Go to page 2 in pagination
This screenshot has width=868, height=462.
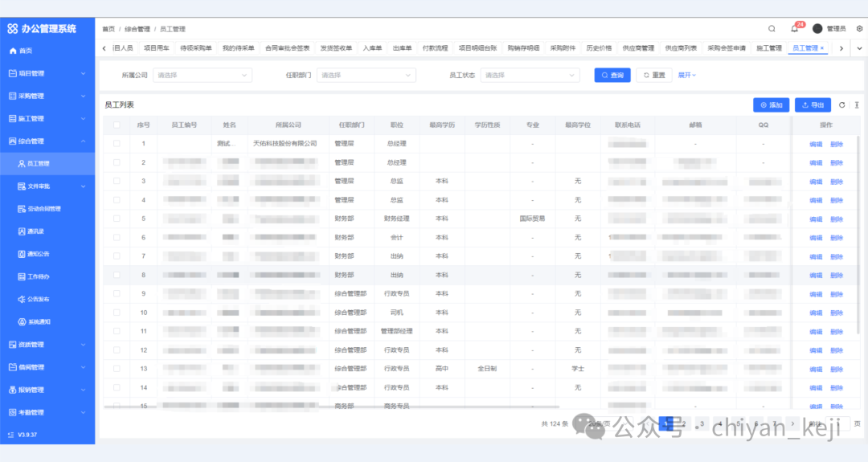[684, 423]
